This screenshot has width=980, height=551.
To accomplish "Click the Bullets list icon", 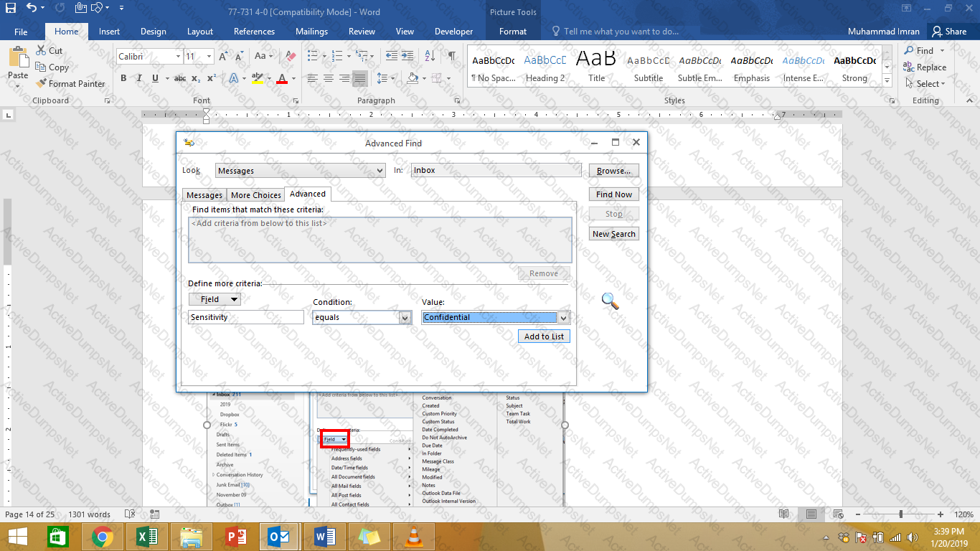I will [311, 56].
